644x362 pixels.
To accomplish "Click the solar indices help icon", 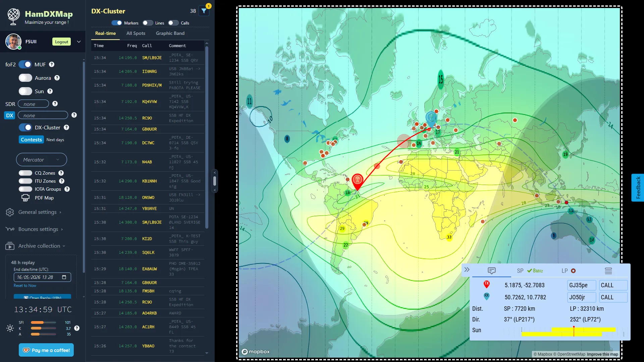I will click(77, 328).
